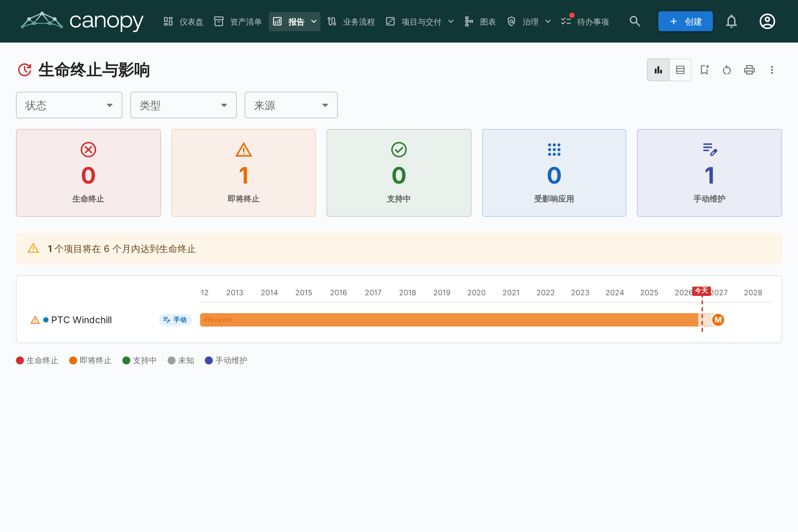The width and height of the screenshot is (798, 532).
Task: Go to 资产清单 inventory
Action: pos(238,22)
